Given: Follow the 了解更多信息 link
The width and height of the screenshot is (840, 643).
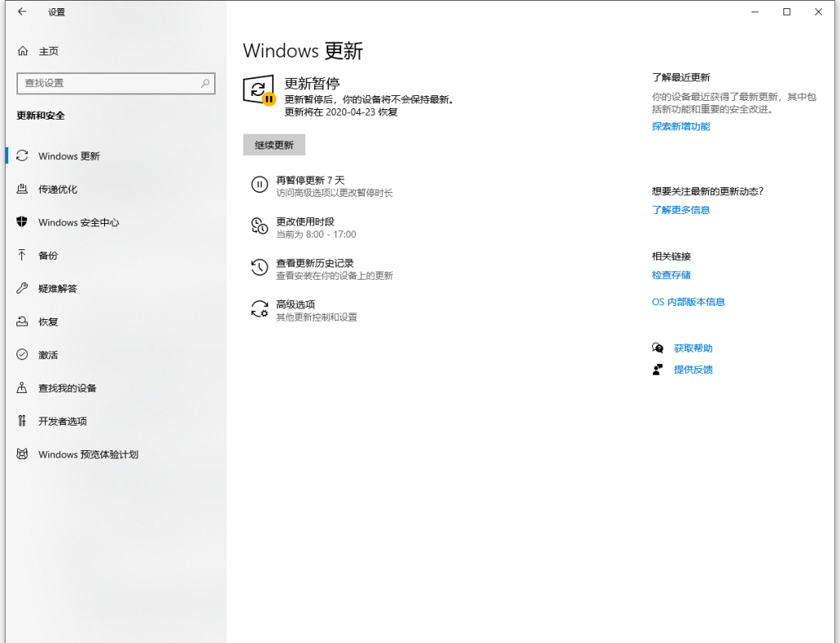Looking at the screenshot, I should point(681,210).
